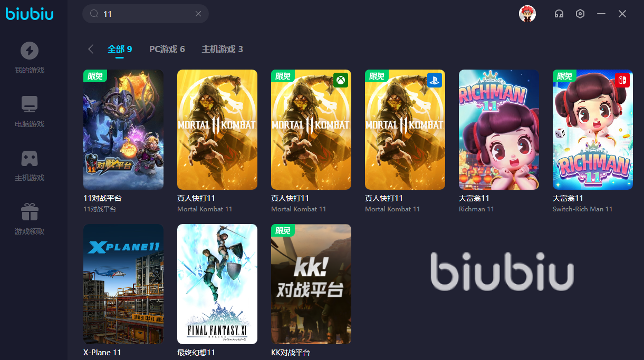Select the 全部 9 tab
This screenshot has width=644, height=360.
click(x=120, y=49)
